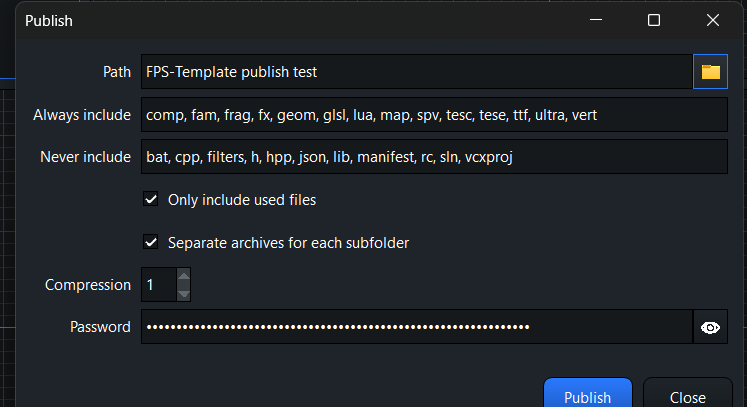
Task: Disable Separate archives for each subfolder
Action: (151, 242)
